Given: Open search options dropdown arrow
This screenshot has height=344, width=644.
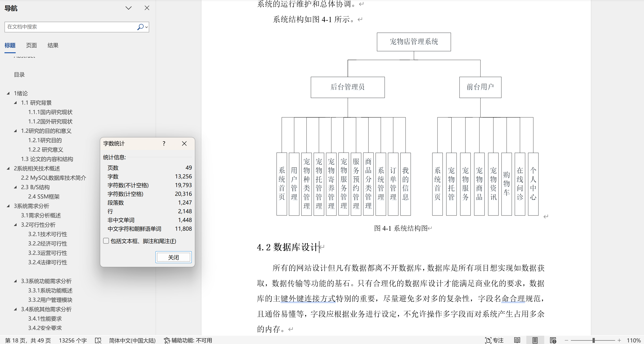Looking at the screenshot, I should tap(147, 27).
